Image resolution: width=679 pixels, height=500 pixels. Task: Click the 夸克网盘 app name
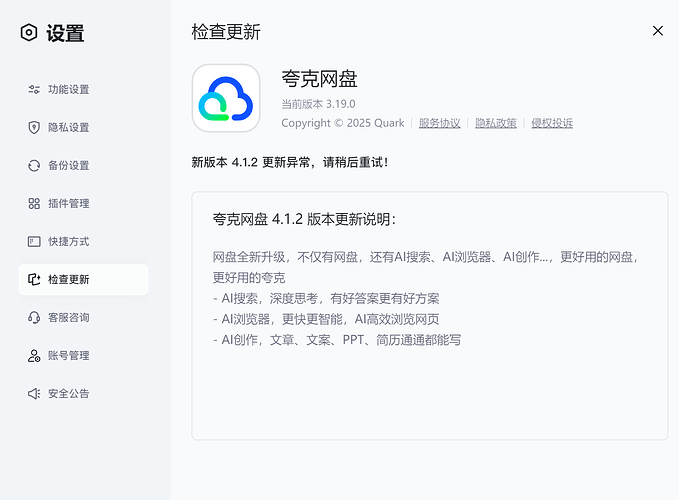(320, 79)
